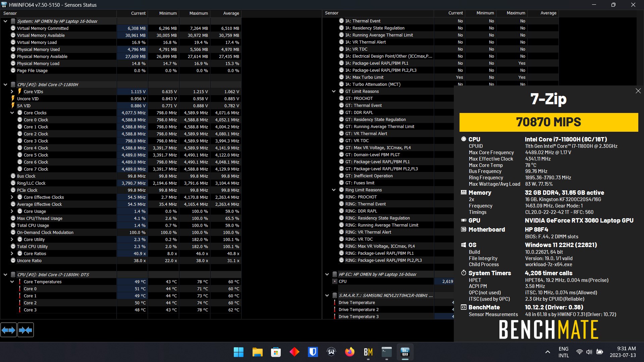The image size is (644, 362).
Task: Click left panel Average column header
Action: (x=226, y=13)
